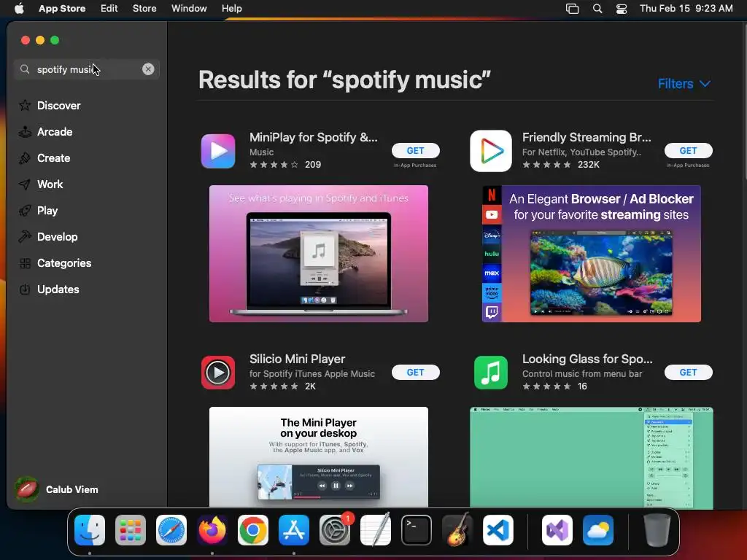Screen dimensions: 747x560
Task: Launch Safari from the dock
Action: (x=171, y=530)
